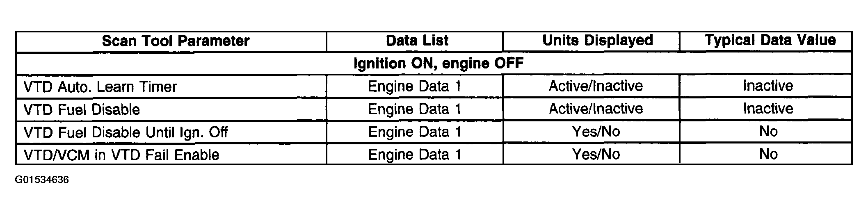
Task: Click Engine Data 1 in VTD Fuel Disable row
Action: [415, 109]
